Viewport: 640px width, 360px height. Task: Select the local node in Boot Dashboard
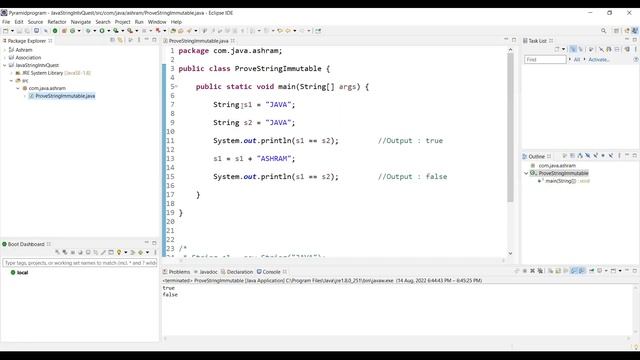22,272
